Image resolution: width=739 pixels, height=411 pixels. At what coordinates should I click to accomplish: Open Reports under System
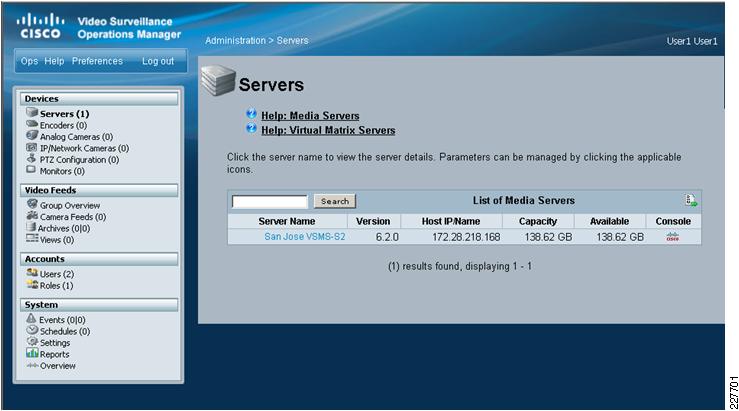[55, 354]
